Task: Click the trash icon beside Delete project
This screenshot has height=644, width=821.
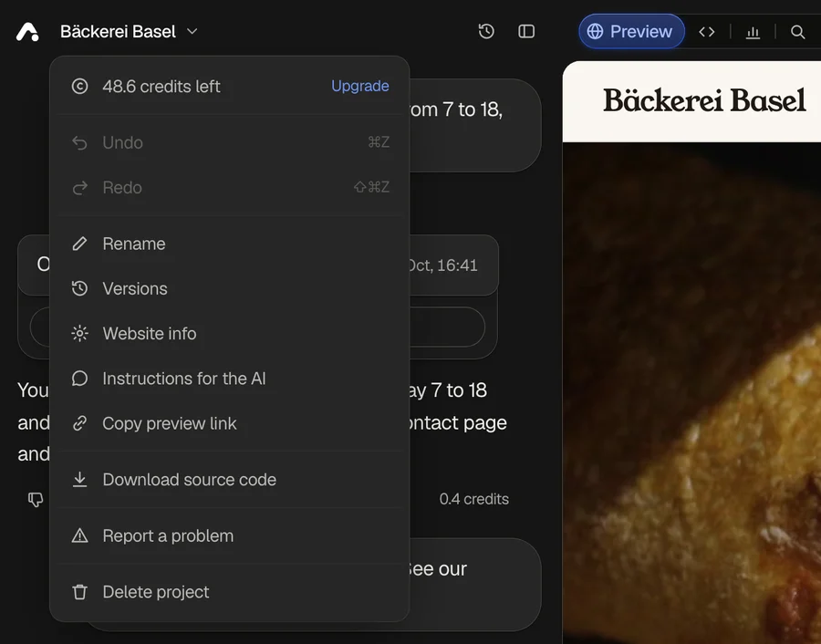Action: coord(79,592)
